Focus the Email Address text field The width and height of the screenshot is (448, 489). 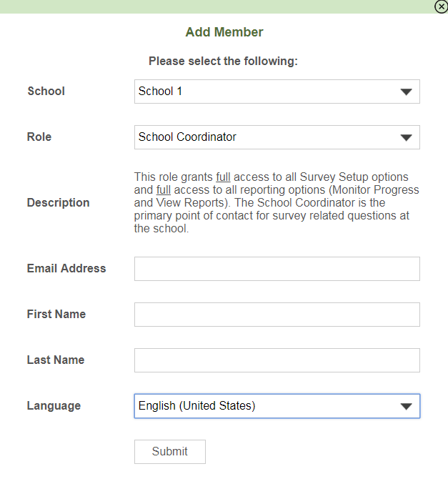277,269
